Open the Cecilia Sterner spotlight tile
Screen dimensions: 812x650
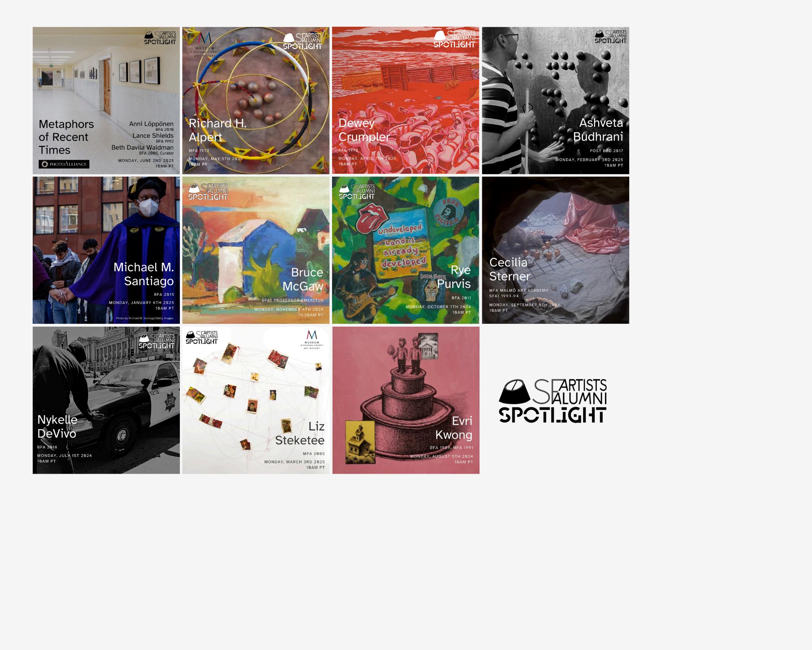555,250
